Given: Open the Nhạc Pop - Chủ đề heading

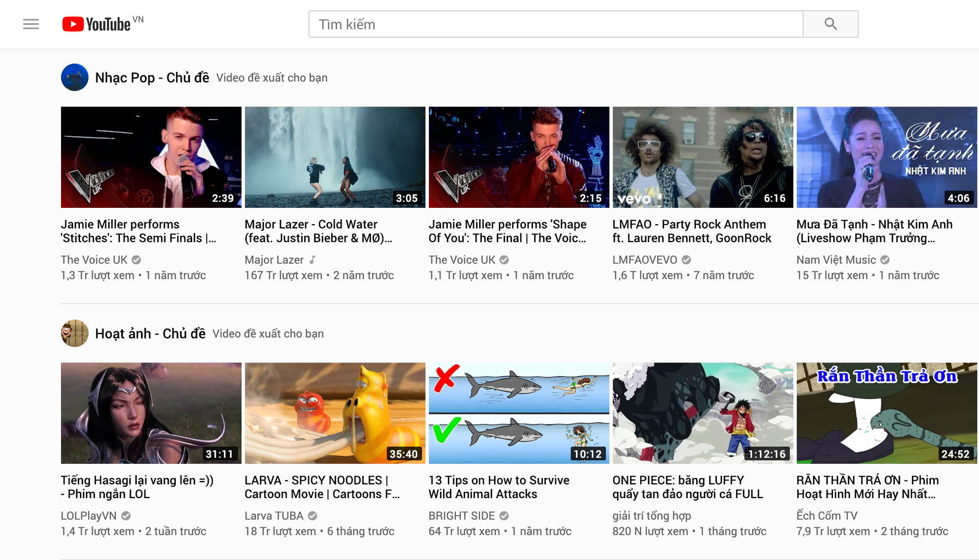Looking at the screenshot, I should [152, 78].
